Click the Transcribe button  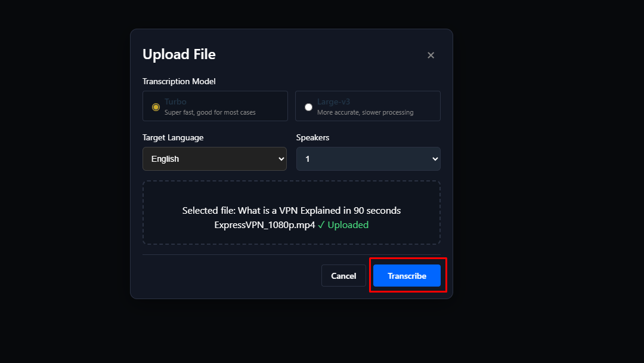coord(407,276)
